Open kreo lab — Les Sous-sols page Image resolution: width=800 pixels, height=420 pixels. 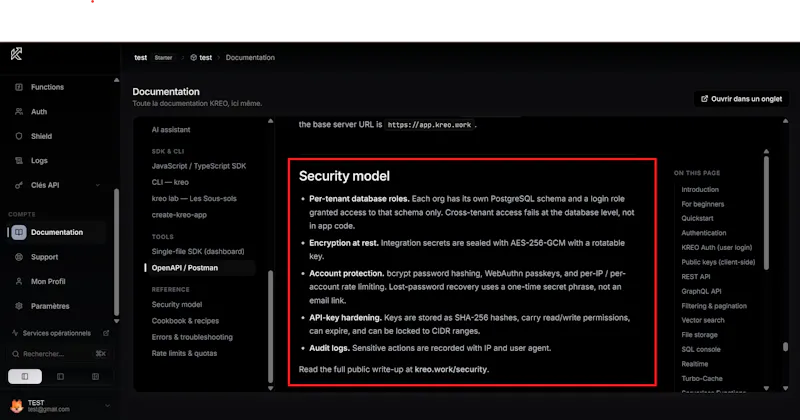coord(194,199)
